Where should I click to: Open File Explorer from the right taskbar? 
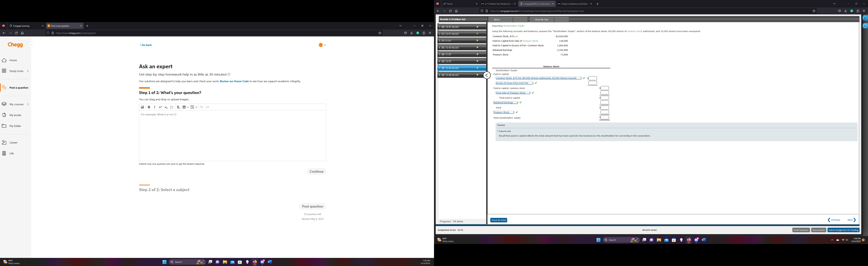pyautogui.click(x=659, y=240)
